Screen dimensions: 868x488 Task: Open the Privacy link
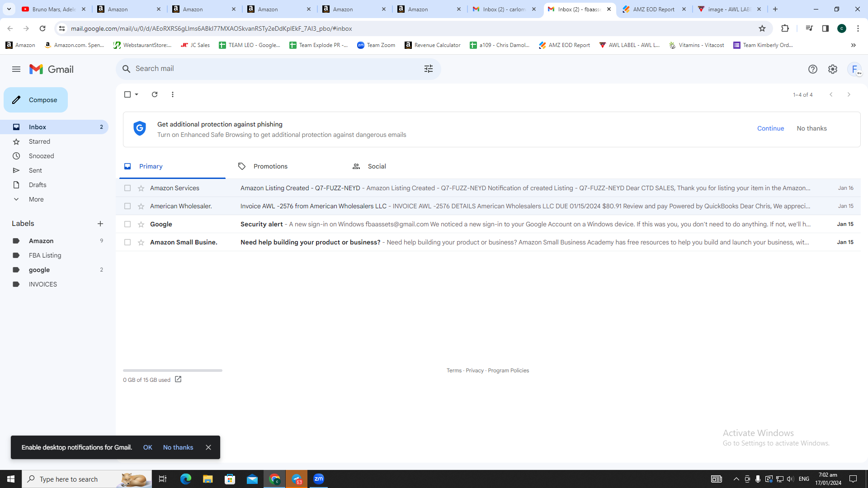point(475,371)
